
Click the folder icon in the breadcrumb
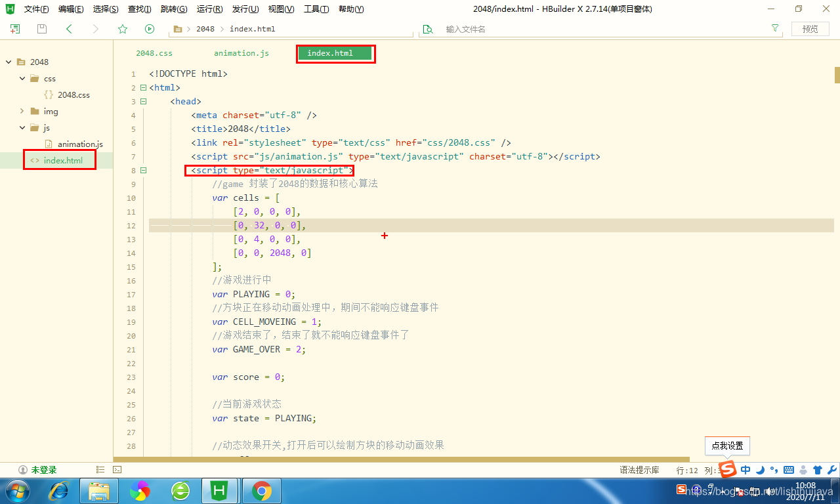[x=177, y=29]
